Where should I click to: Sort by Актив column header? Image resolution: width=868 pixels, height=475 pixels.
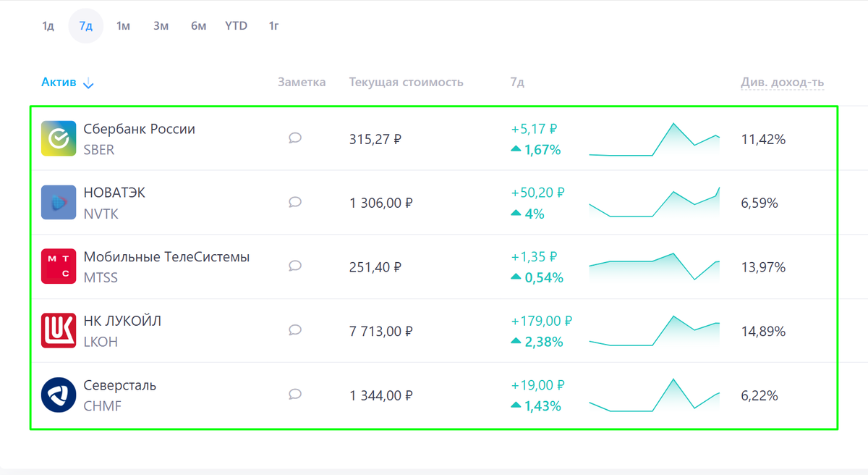(59, 83)
